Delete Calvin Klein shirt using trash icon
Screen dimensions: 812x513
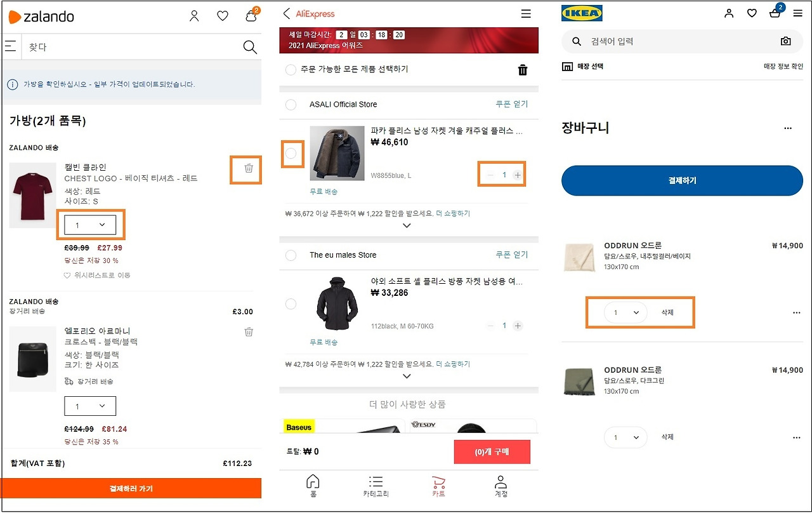pos(246,170)
